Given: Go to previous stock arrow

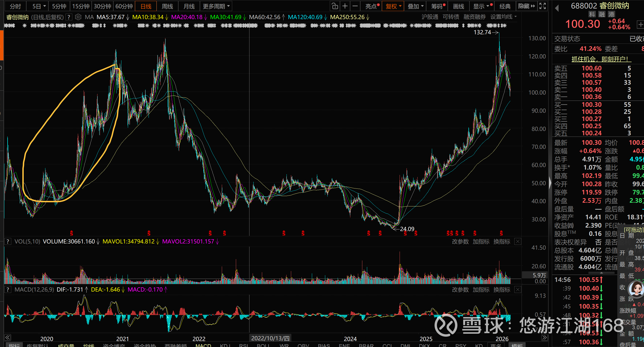Looking at the screenshot, I should 557,8.
